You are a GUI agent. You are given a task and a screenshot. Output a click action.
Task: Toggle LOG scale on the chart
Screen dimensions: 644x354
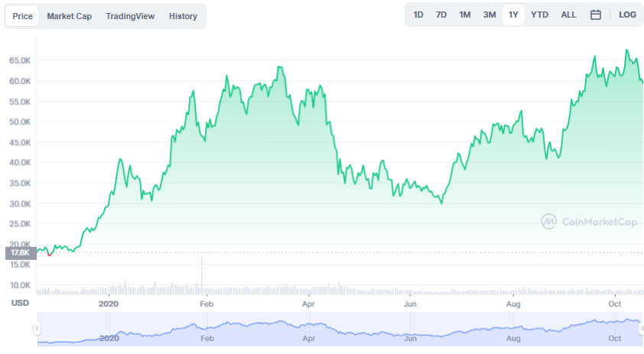[627, 15]
